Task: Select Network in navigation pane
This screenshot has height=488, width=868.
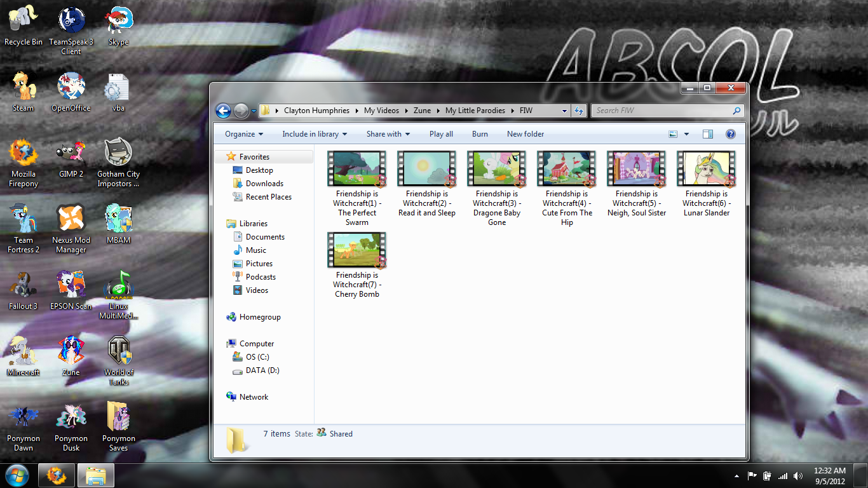Action: click(254, 397)
